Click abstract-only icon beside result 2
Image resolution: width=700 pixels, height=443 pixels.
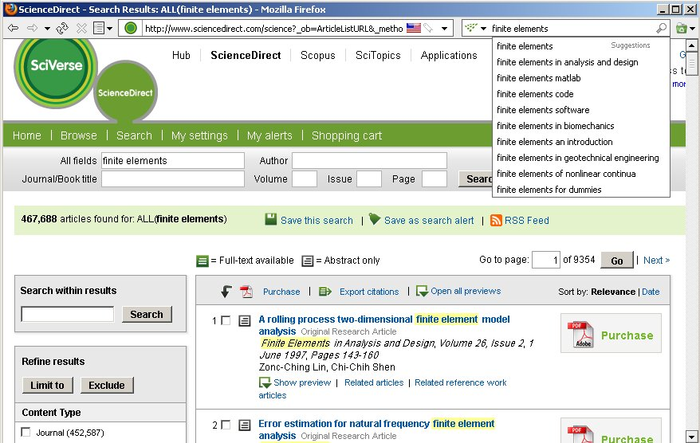(244, 425)
